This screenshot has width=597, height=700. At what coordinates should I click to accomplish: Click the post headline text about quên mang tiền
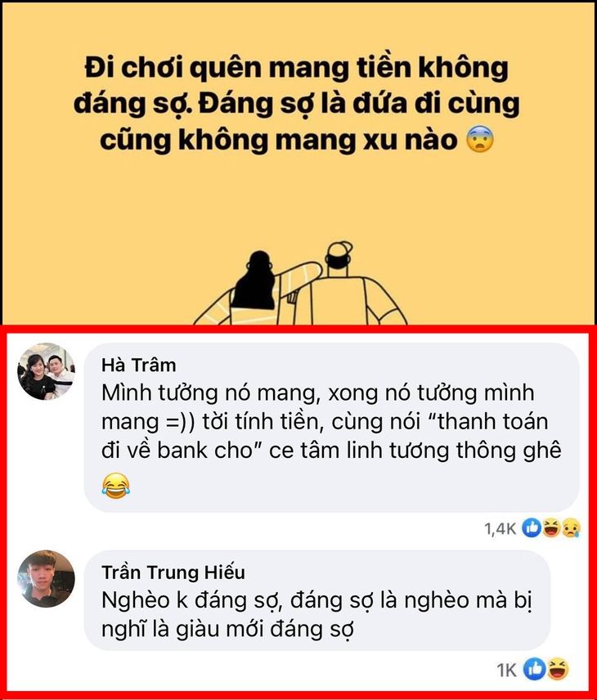click(297, 104)
